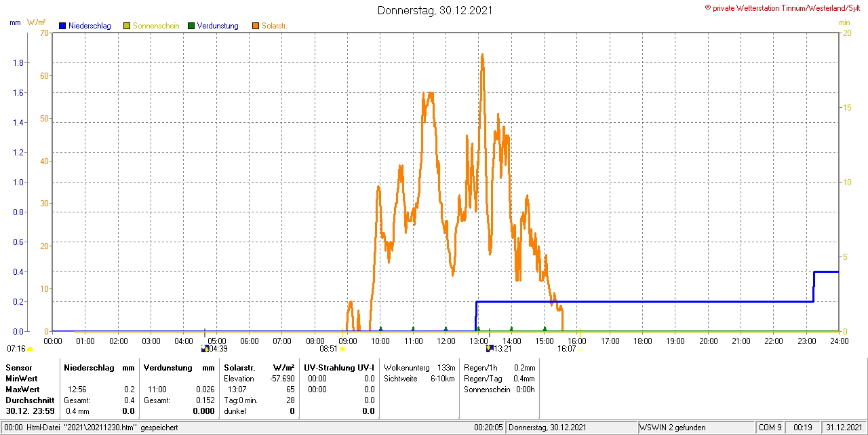Click the COM 9 status bar entry
The image size is (868, 435).
770,428
